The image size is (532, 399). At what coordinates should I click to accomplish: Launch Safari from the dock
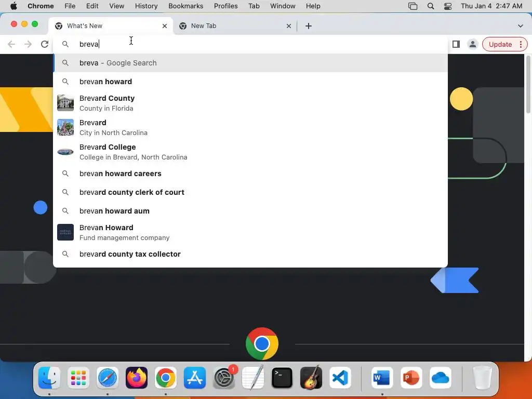[x=108, y=378]
